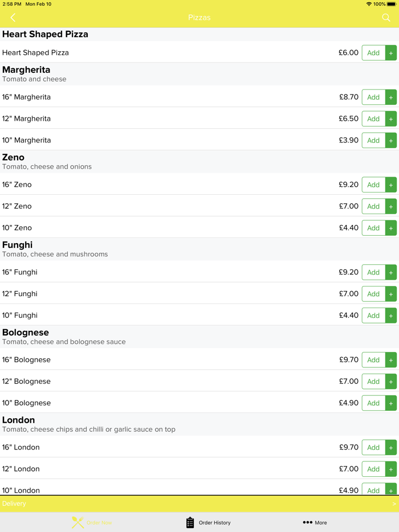Add 16" Zeno to the order

379,185
